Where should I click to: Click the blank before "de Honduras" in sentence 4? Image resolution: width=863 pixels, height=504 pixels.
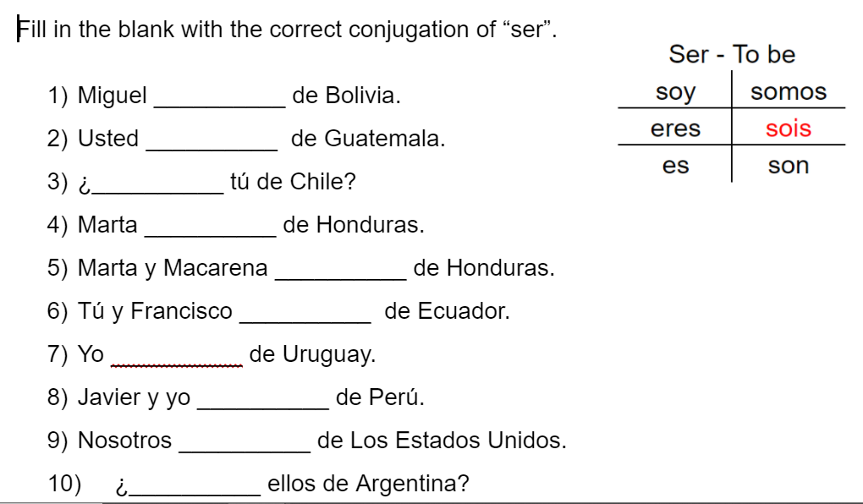(210, 227)
